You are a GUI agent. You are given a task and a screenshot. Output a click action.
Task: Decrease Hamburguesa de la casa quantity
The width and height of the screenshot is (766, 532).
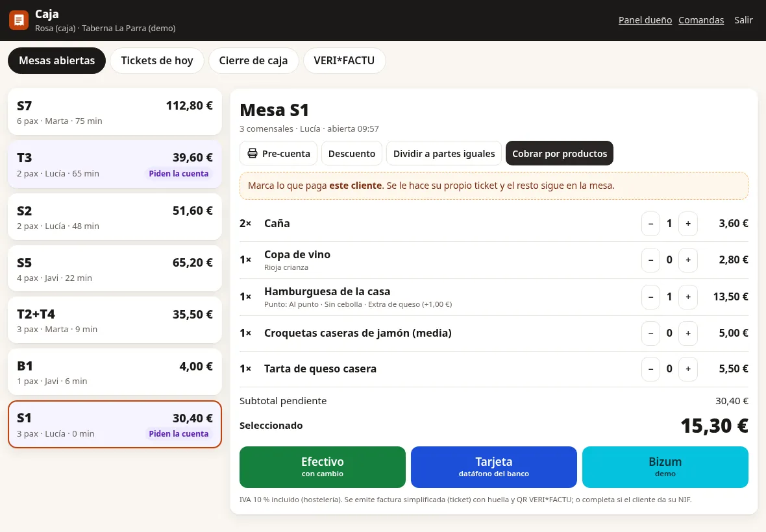coord(650,296)
